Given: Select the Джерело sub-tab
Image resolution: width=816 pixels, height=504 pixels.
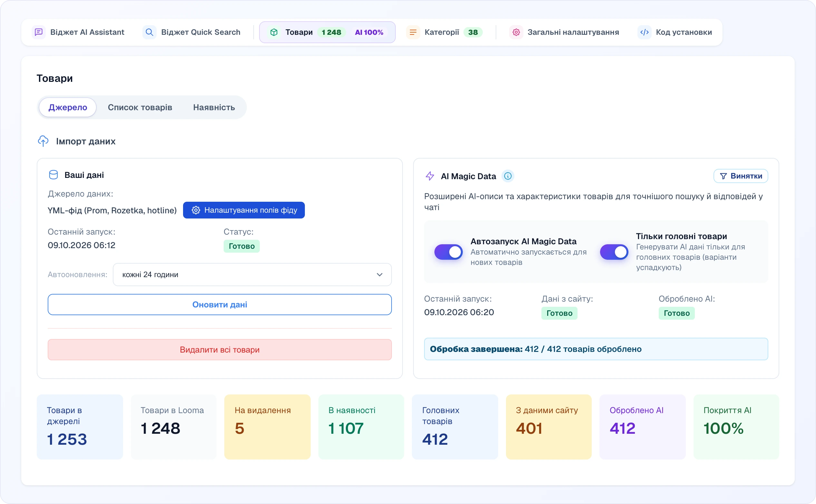Looking at the screenshot, I should [x=68, y=107].
